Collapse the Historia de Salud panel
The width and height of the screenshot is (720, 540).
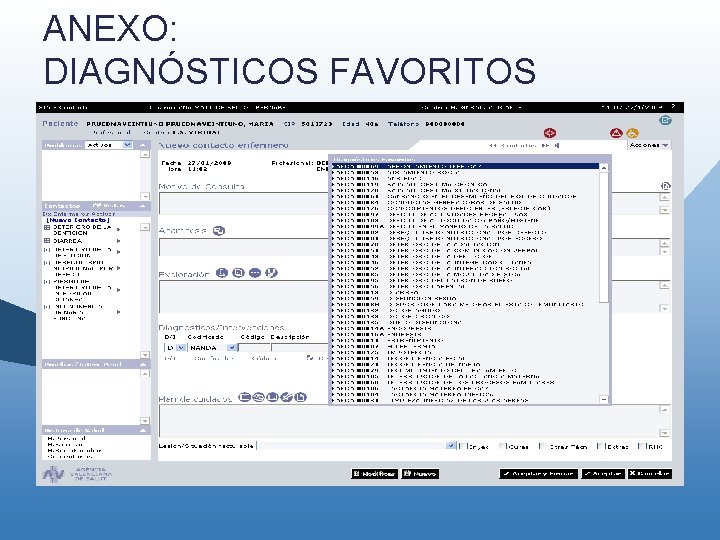[x=143, y=430]
